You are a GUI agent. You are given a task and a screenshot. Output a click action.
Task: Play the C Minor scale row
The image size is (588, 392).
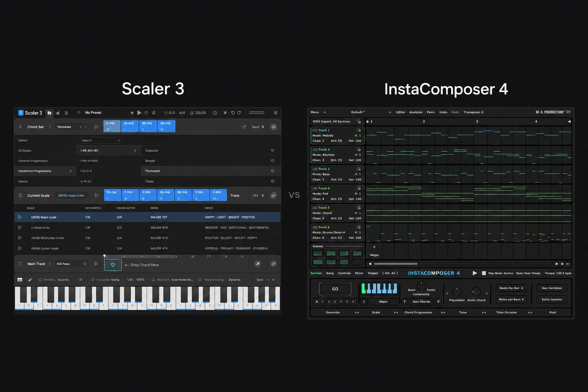[20, 227]
